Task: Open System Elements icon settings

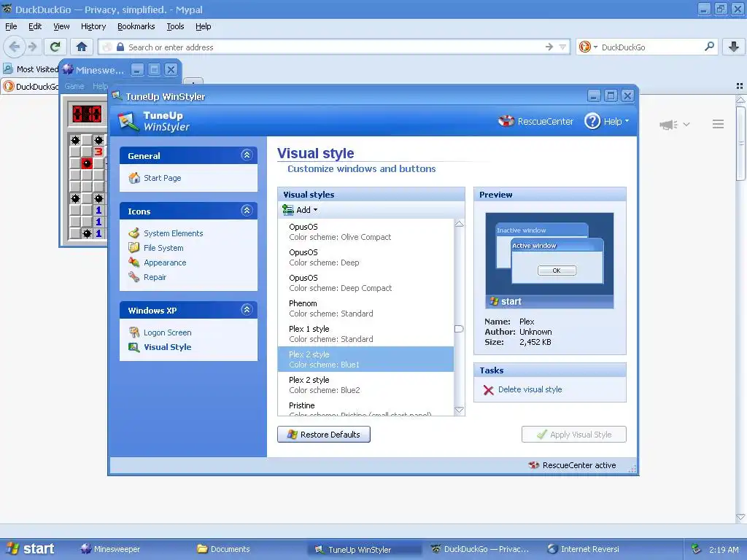Action: (x=166, y=233)
